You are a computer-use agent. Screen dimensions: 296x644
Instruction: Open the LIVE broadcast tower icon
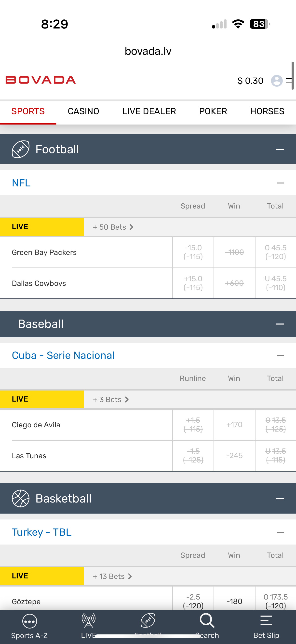click(x=89, y=620)
